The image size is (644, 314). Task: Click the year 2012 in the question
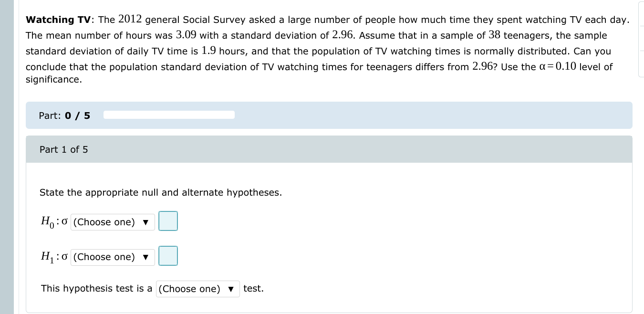tap(130, 20)
